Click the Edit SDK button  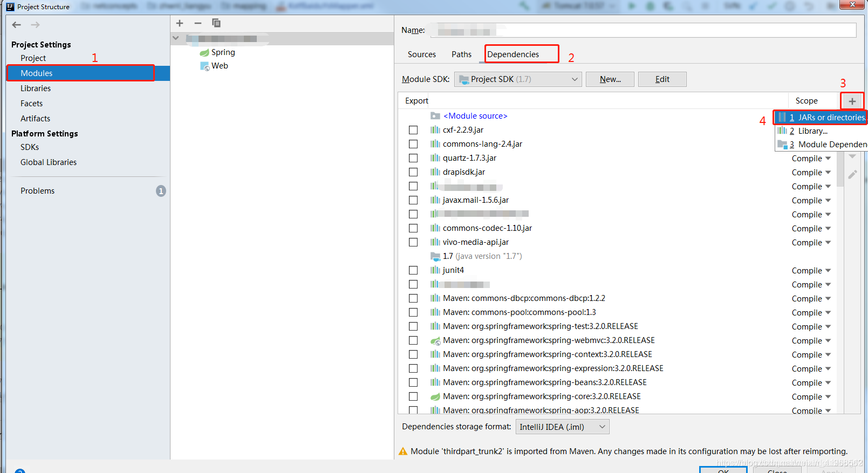[x=662, y=79]
